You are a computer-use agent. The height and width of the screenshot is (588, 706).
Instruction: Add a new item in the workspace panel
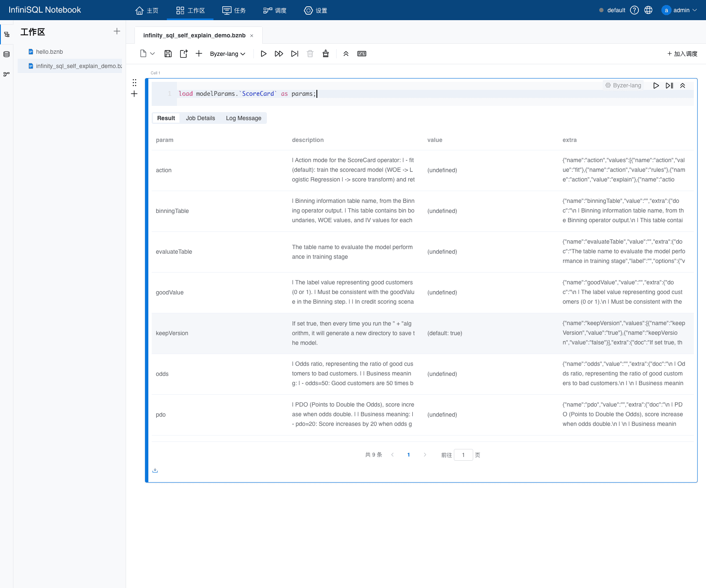click(117, 31)
